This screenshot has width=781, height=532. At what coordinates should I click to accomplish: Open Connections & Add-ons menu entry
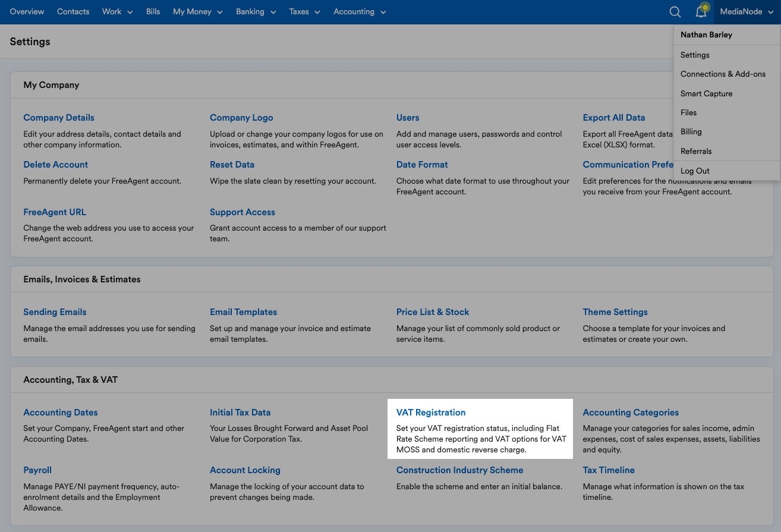click(x=723, y=74)
